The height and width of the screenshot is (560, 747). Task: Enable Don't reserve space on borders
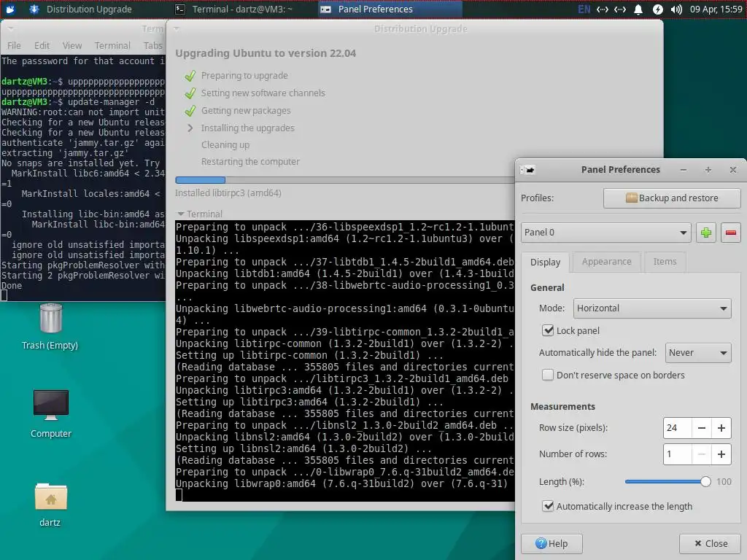pyautogui.click(x=548, y=376)
